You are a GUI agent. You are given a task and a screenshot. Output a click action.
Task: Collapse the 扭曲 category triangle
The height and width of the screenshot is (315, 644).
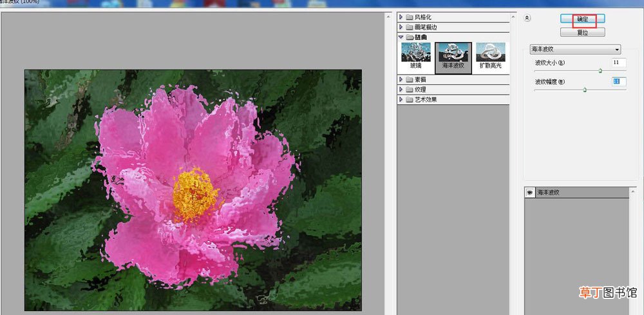tap(401, 37)
